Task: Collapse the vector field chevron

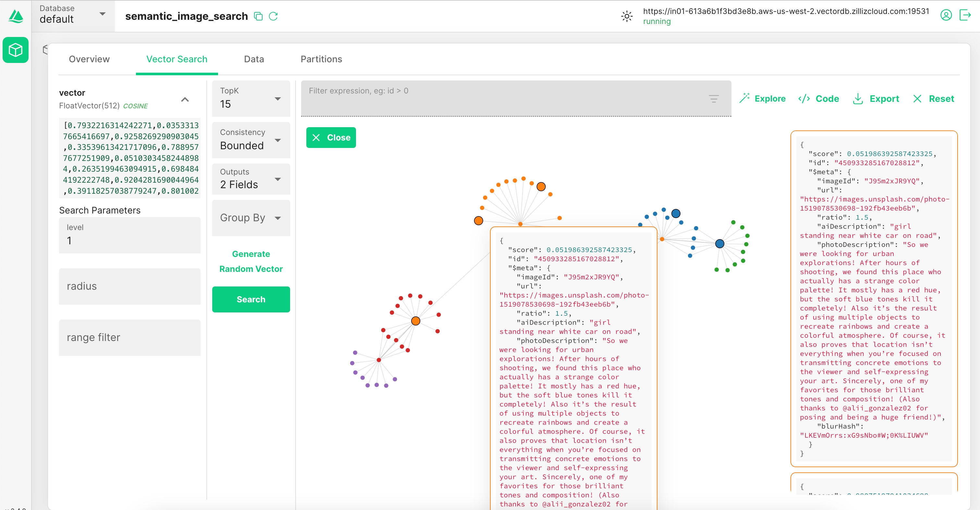Action: coord(185,100)
